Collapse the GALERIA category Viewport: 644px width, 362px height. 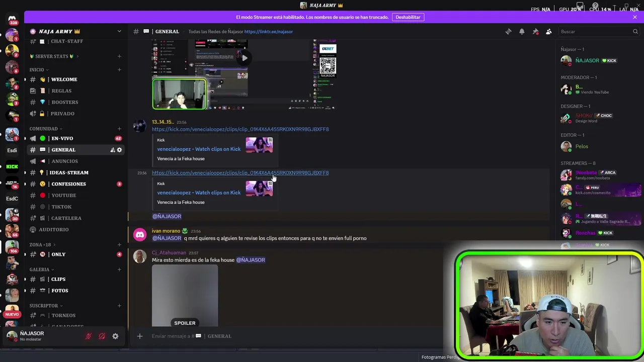pos(42,269)
